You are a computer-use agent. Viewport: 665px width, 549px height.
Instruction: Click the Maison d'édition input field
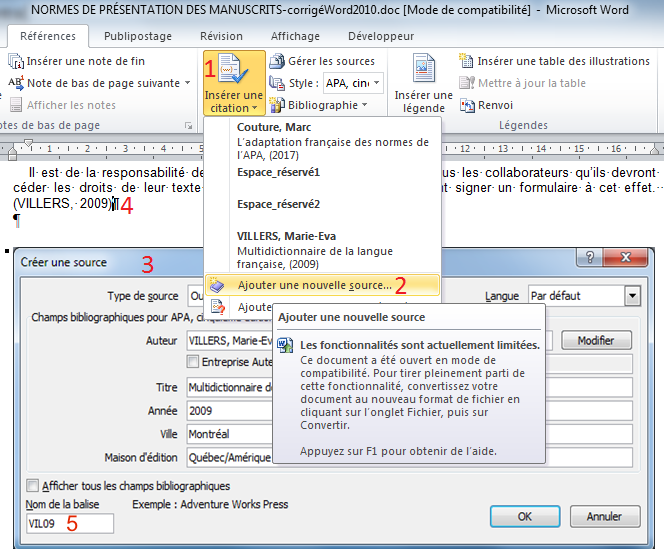pyautogui.click(x=229, y=457)
